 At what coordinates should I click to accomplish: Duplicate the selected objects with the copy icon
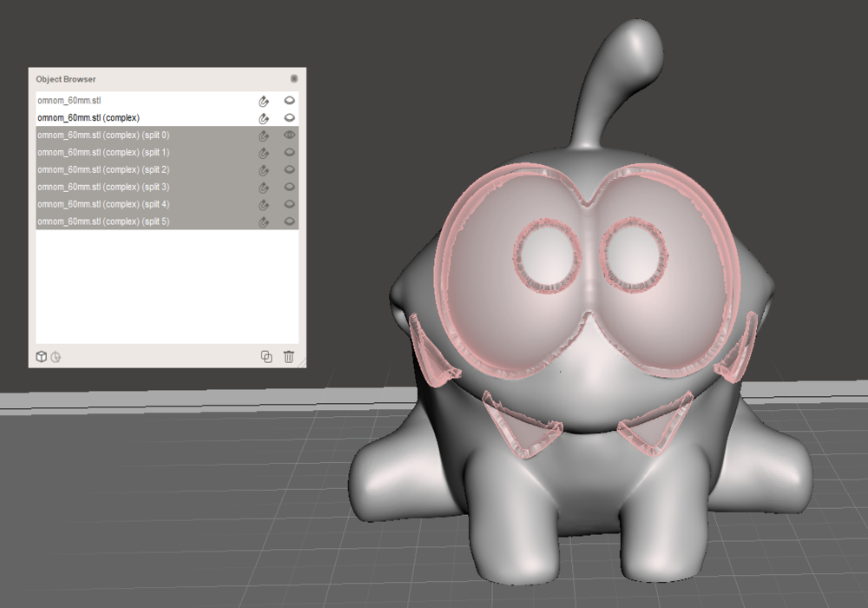click(x=266, y=357)
